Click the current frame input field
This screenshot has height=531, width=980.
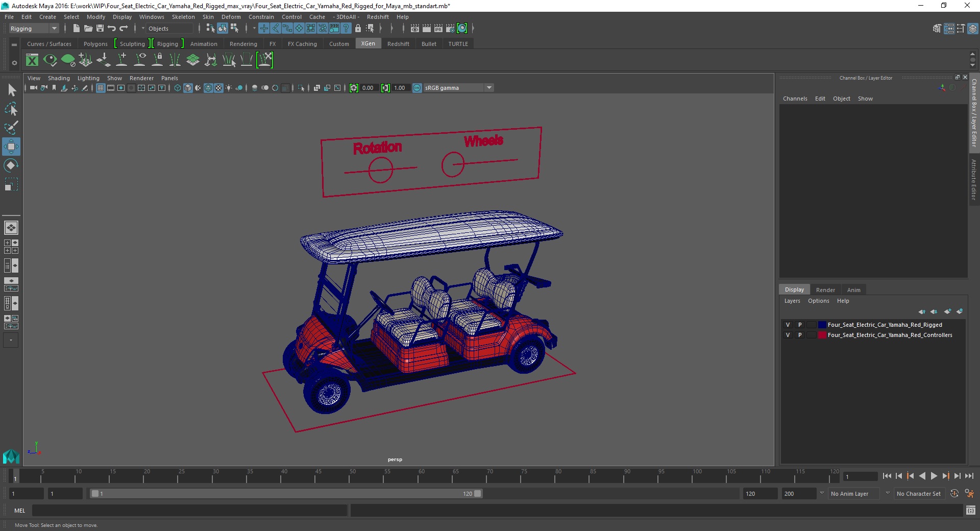point(860,476)
